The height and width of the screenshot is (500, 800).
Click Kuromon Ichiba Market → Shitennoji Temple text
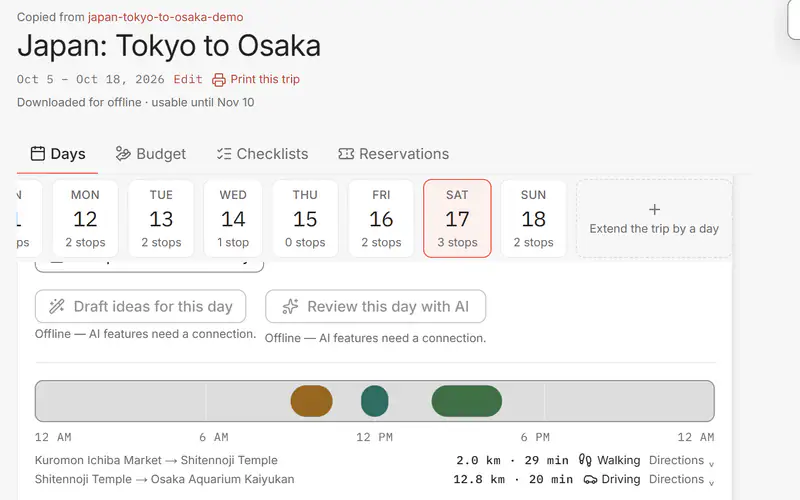tap(156, 460)
